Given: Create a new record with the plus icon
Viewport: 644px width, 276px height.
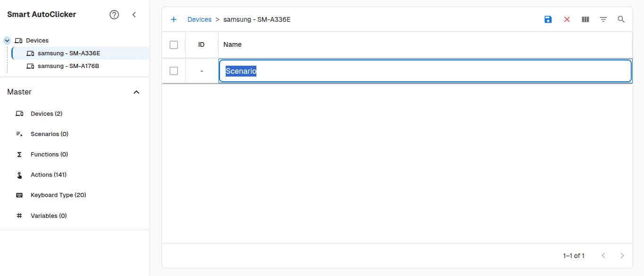Looking at the screenshot, I should 174,19.
